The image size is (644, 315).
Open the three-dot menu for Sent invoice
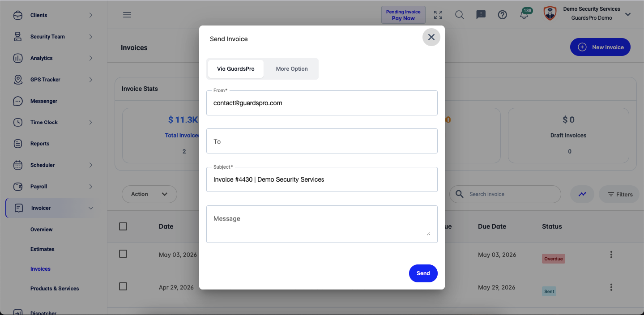pos(611,287)
